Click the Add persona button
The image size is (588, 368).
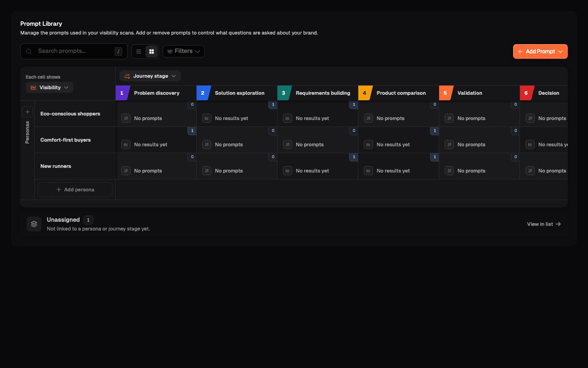(75, 190)
